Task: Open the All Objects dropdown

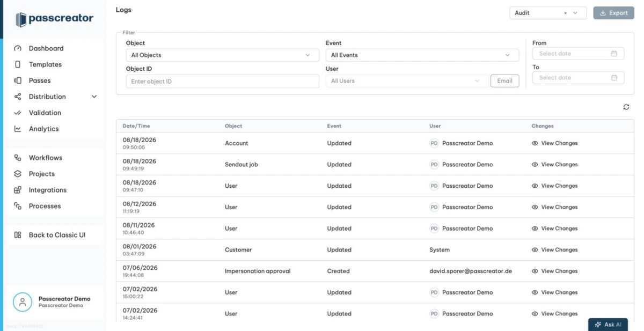Action: coord(223,55)
